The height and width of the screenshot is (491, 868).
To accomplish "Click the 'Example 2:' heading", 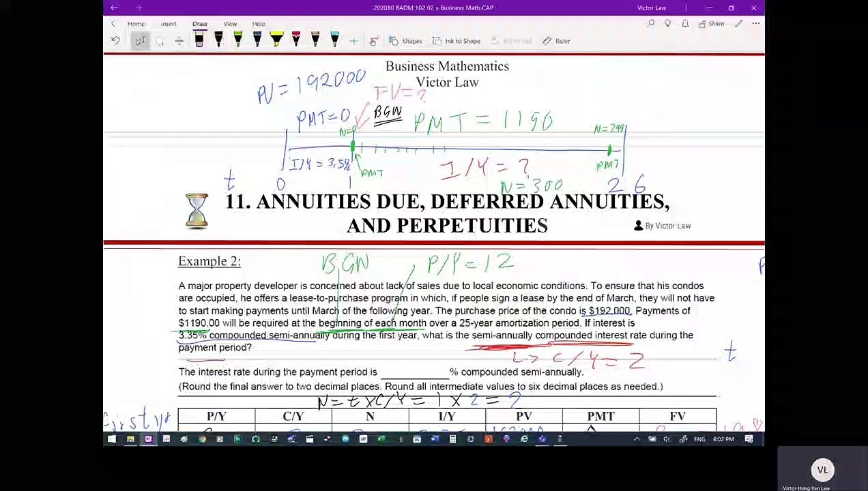I will 209,261.
